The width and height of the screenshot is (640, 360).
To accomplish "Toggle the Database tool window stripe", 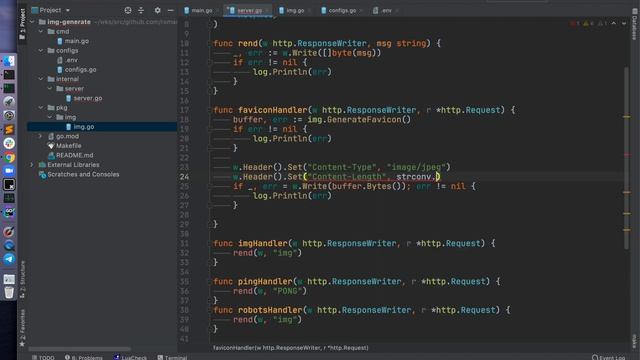I will pyautogui.click(x=634, y=25).
